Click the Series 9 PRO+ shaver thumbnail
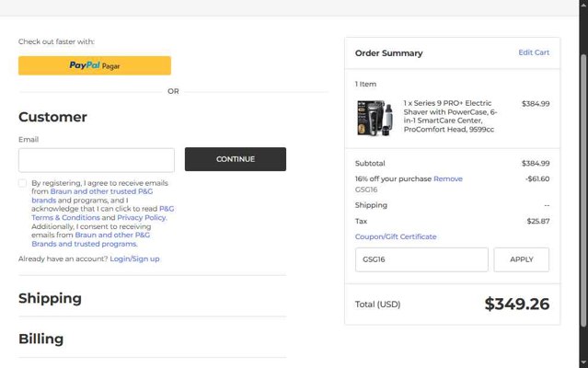 375,118
